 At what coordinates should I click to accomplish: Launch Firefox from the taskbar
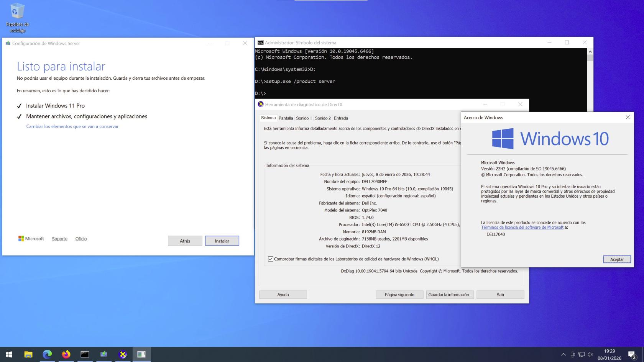click(66, 354)
